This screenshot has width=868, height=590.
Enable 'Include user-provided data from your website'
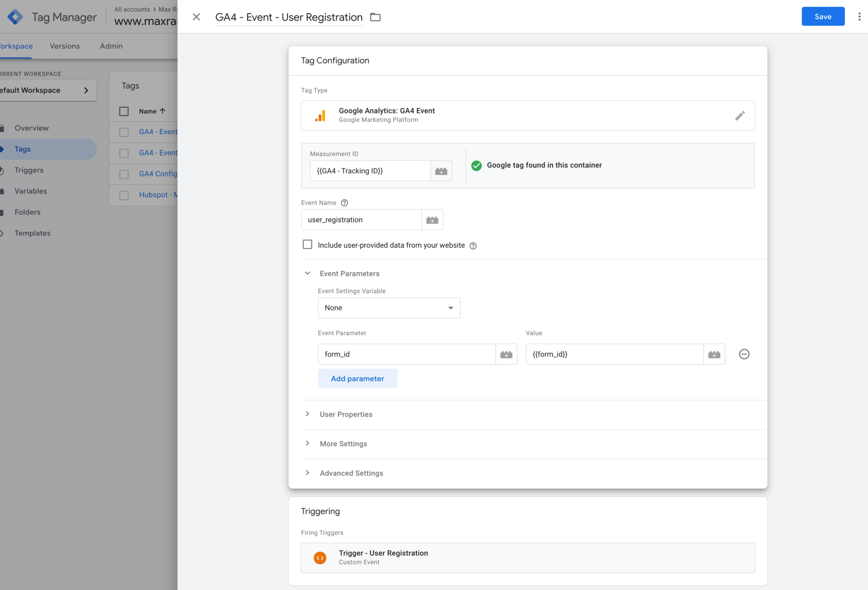[307, 244]
